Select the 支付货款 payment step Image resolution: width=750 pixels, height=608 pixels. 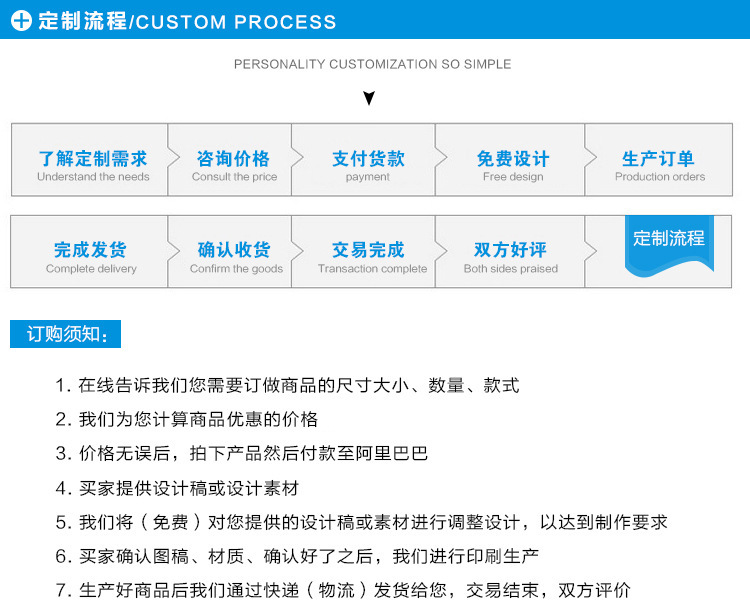pos(364,160)
